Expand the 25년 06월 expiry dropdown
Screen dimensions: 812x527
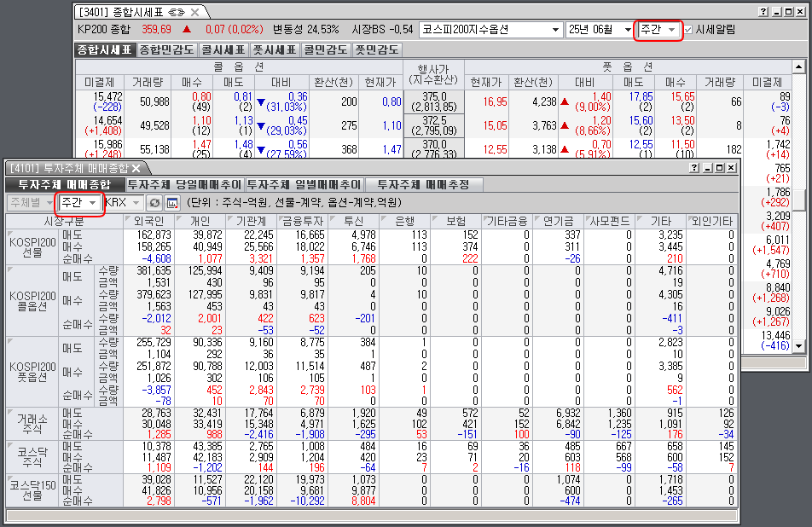coord(627,30)
